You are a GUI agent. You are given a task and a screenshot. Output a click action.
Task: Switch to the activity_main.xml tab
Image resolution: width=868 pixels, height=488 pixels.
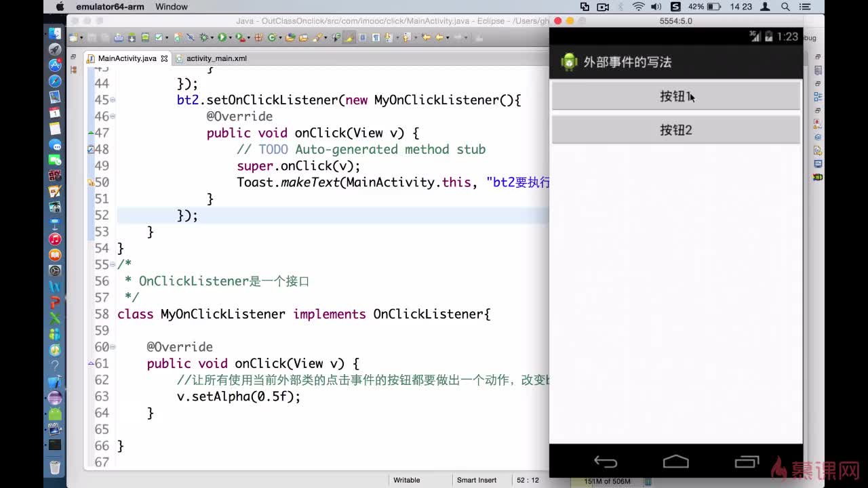coord(211,58)
